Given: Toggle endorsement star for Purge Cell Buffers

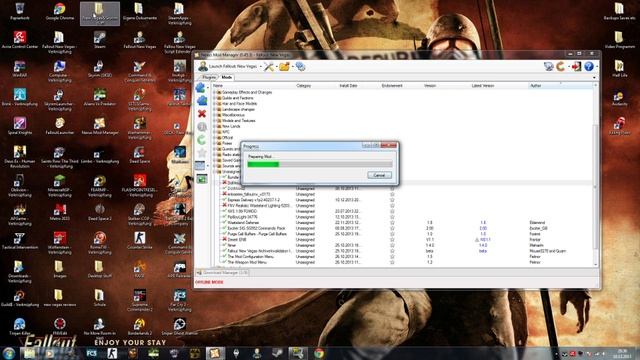Looking at the screenshot, I should pos(392,234).
